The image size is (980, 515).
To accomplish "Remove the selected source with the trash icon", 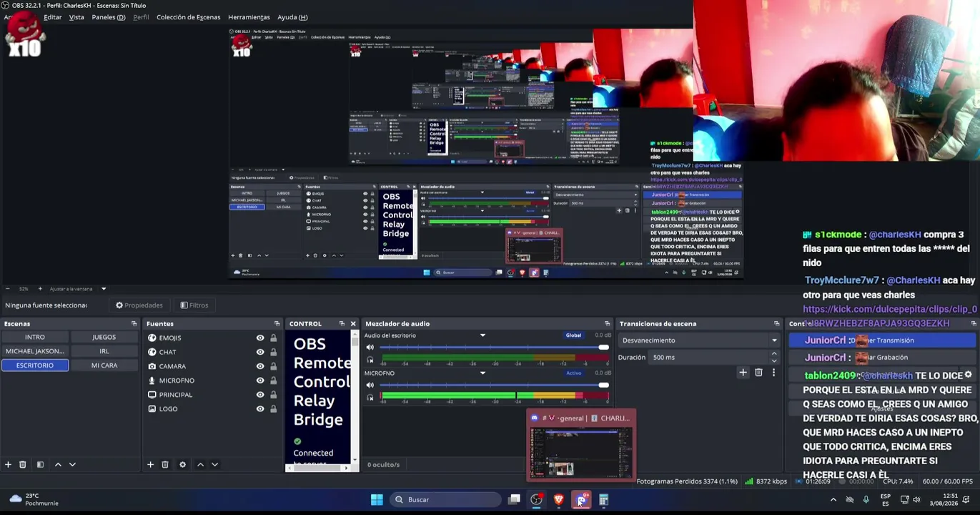I will click(x=164, y=464).
